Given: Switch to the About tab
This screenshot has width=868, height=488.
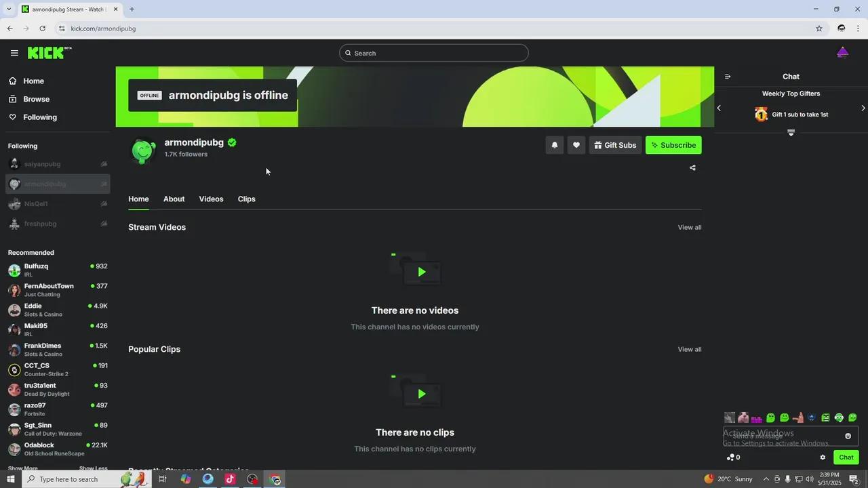Looking at the screenshot, I should (x=174, y=199).
